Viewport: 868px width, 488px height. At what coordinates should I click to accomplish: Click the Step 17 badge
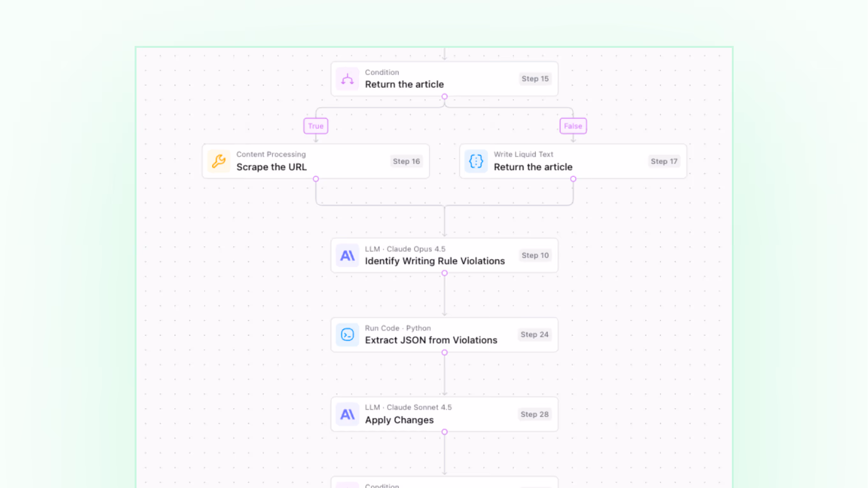pos(664,161)
